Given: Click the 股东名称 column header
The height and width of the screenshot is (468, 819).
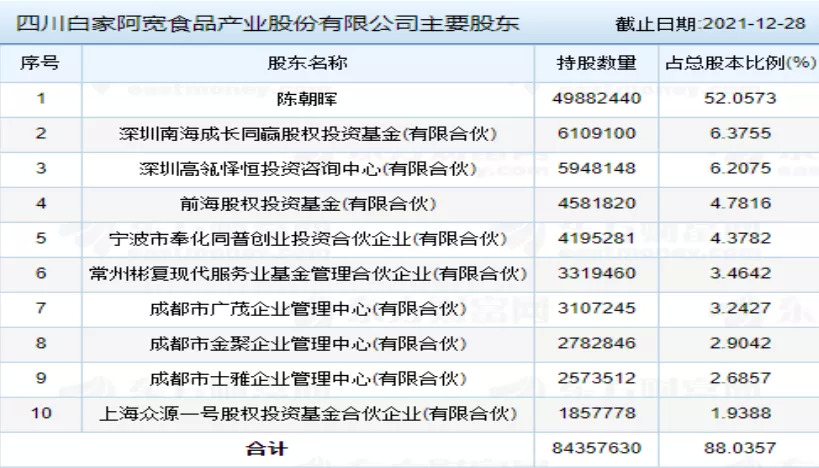Looking at the screenshot, I should tap(307, 63).
